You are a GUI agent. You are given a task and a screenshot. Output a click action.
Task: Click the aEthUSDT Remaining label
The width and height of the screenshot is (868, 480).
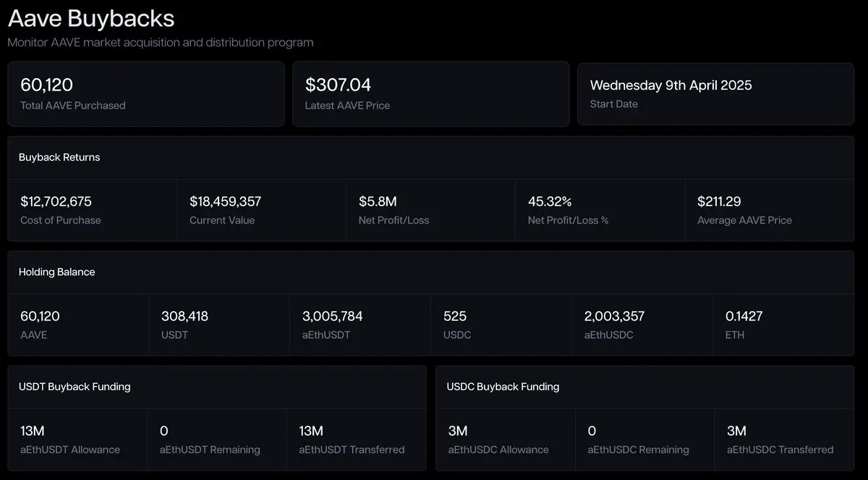(x=210, y=450)
